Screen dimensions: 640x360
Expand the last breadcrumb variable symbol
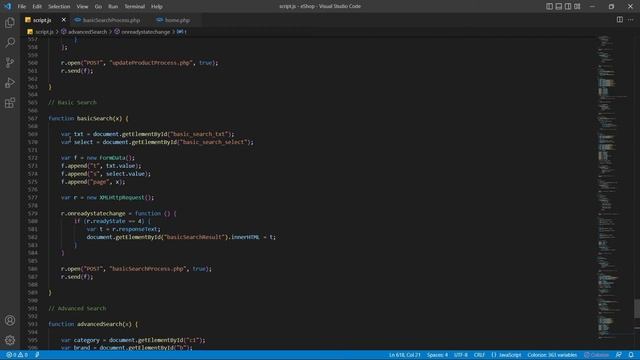182,32
